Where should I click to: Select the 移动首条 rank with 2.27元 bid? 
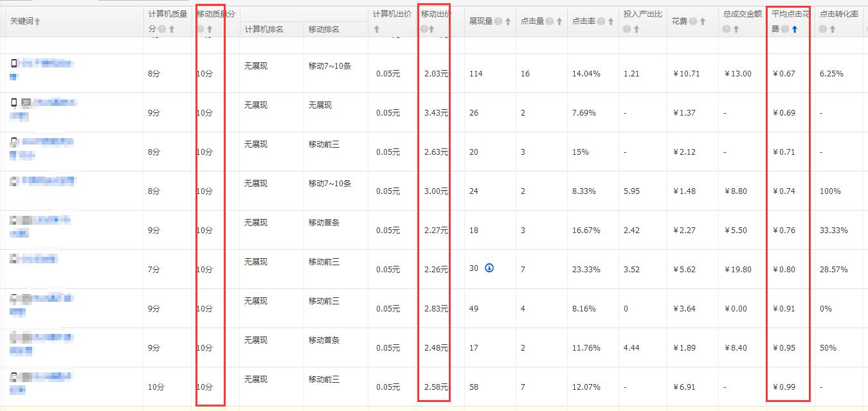click(324, 223)
